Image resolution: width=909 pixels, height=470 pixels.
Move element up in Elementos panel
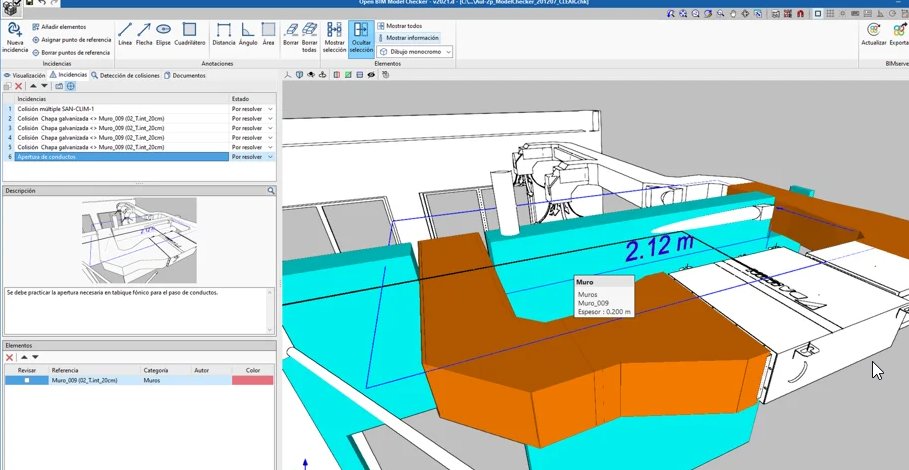(x=24, y=358)
